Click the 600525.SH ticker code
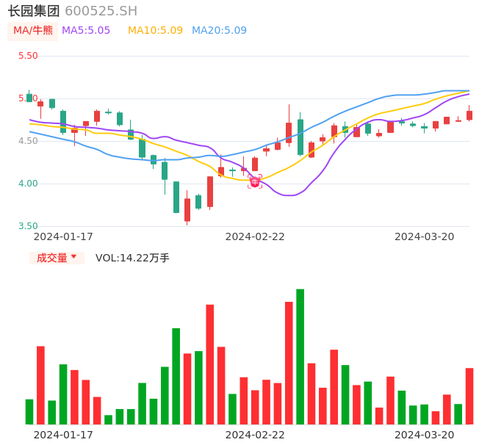 point(101,11)
